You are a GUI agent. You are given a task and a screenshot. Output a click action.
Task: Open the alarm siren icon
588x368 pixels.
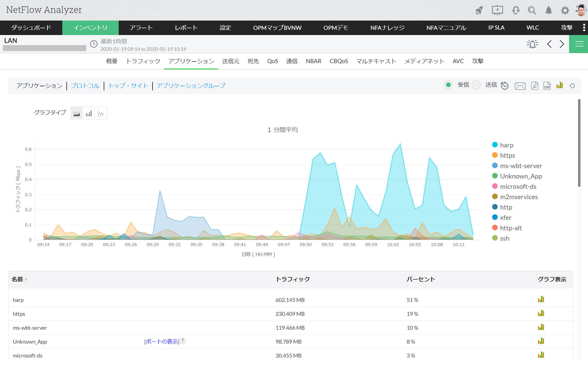pos(532,44)
